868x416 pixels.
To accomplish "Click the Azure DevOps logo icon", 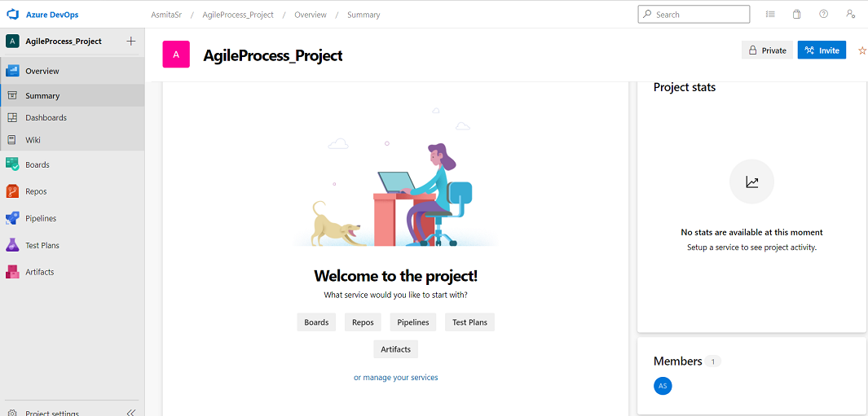I will click(x=12, y=15).
